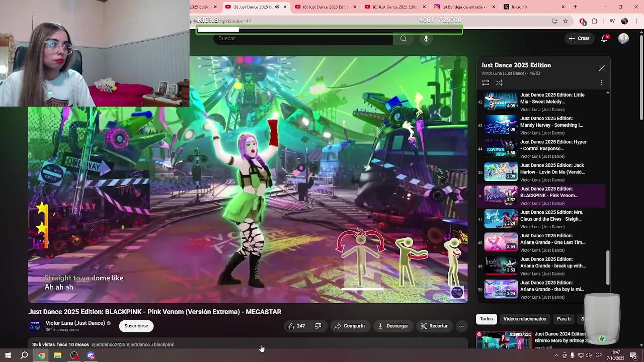Play Ariana Grande the boy is mine video
Image resolution: width=644 pixels, height=362 pixels.
541,290
